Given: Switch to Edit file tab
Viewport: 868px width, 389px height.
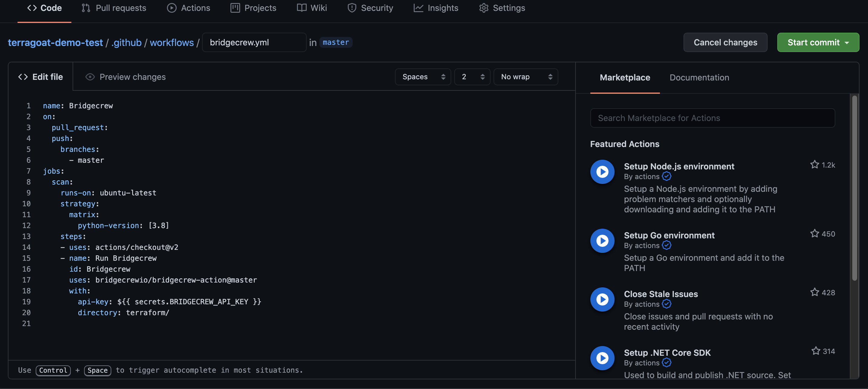Looking at the screenshot, I should (41, 77).
